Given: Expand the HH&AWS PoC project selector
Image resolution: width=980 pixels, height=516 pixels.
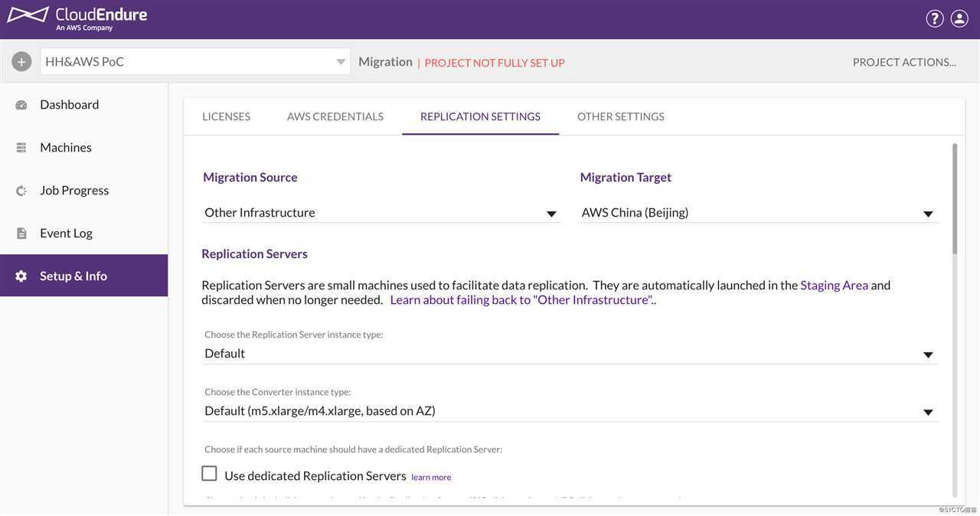Looking at the screenshot, I should [195, 61].
